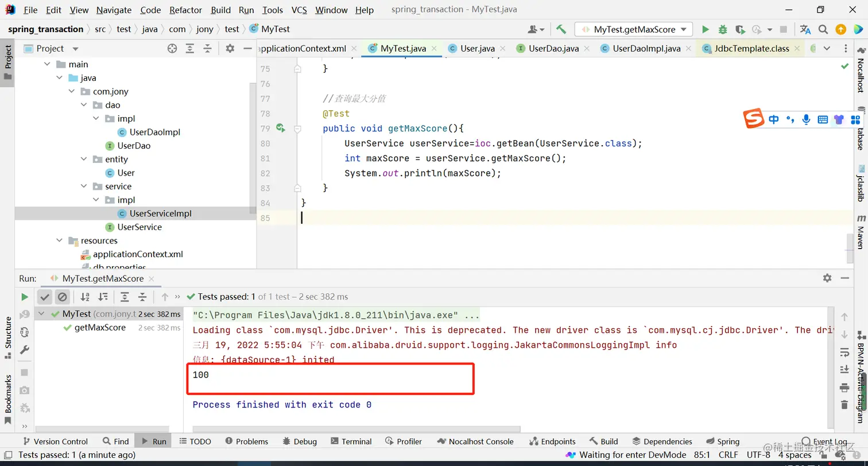This screenshot has height=466, width=868.
Task: Close the MyTest.java editor tab
Action: point(433,49)
